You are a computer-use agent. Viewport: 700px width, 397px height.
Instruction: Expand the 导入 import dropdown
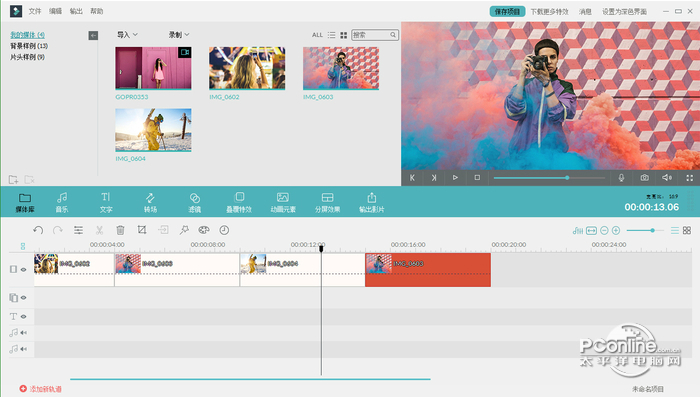pyautogui.click(x=127, y=35)
